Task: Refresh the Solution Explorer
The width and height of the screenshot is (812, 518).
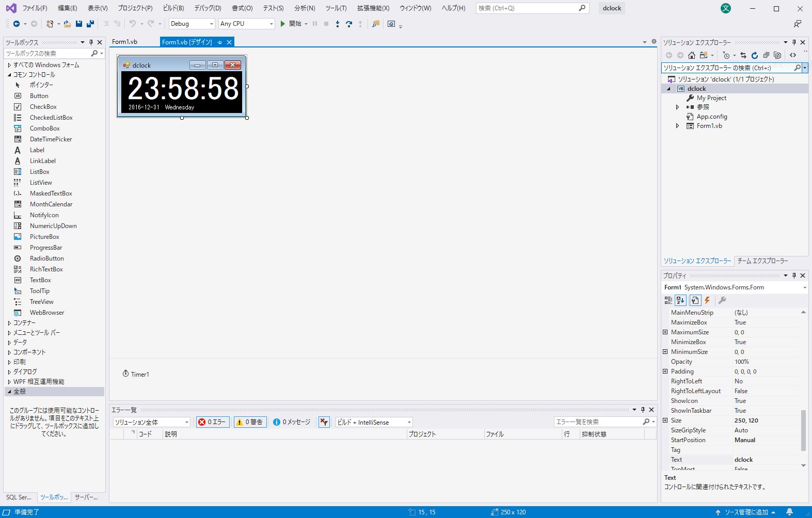Action: tap(755, 55)
